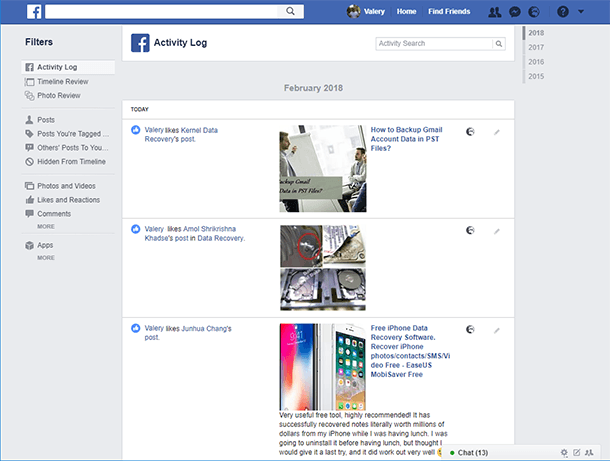The height and width of the screenshot is (461, 610).
Task: Click the edit pencil for Amol Shrikrishna Khadse entry
Action: (x=497, y=231)
